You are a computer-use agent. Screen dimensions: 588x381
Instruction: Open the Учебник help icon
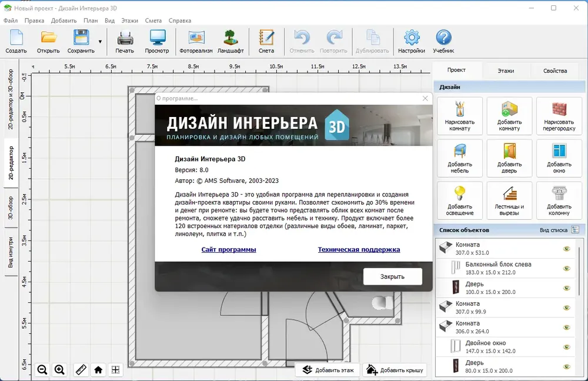443,42
